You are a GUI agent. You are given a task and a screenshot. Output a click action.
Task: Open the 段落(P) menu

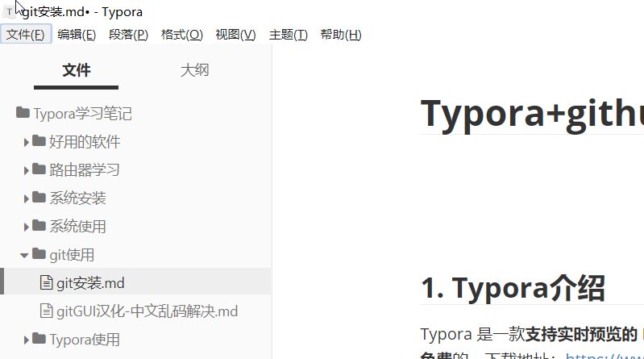click(128, 34)
